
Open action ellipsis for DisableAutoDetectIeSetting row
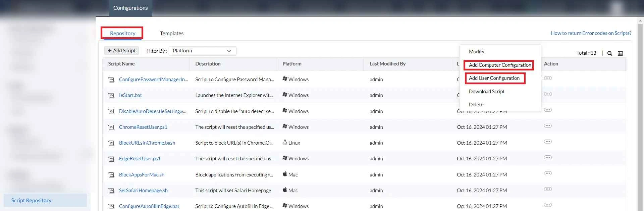548,110
